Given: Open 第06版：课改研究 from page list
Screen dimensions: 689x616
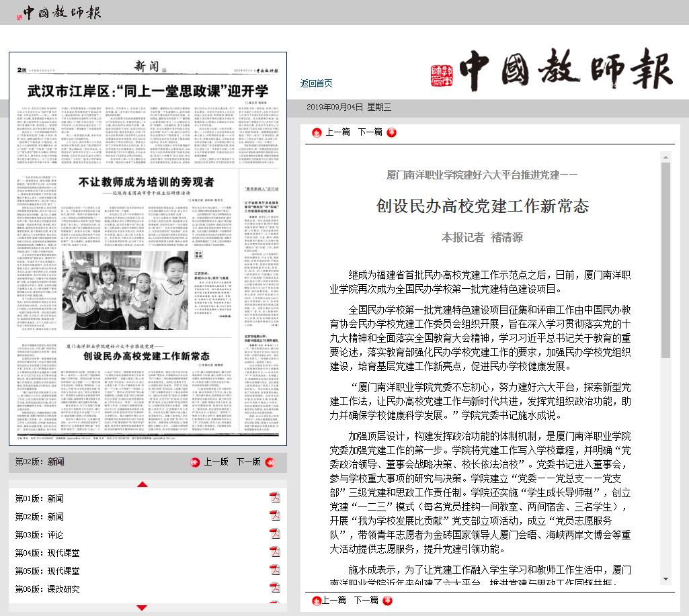Looking at the screenshot, I should click(x=48, y=589).
